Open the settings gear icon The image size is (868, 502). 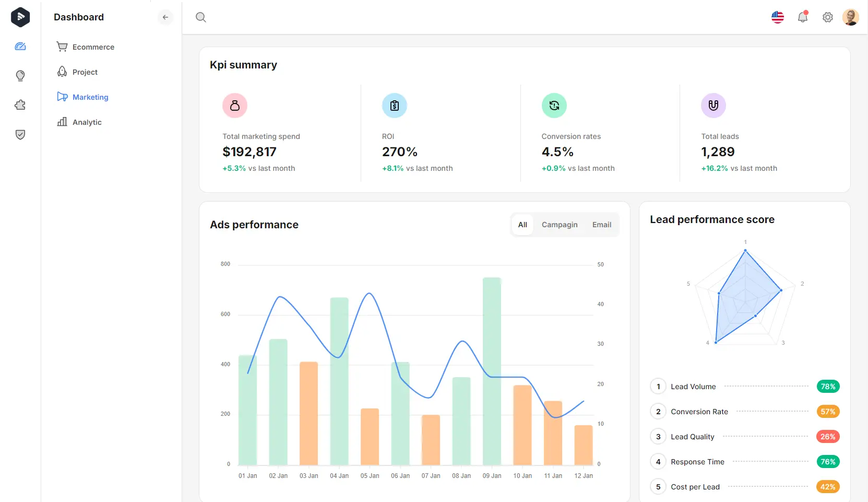click(x=827, y=17)
